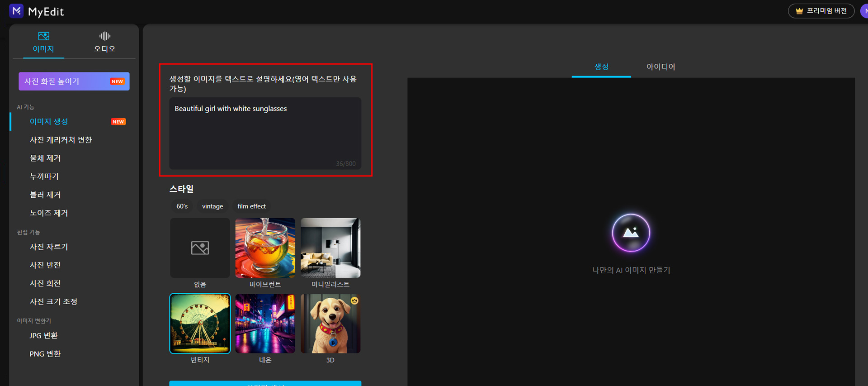The height and width of the screenshot is (386, 868).
Task: Open JPG 변환 converter
Action: (43, 335)
